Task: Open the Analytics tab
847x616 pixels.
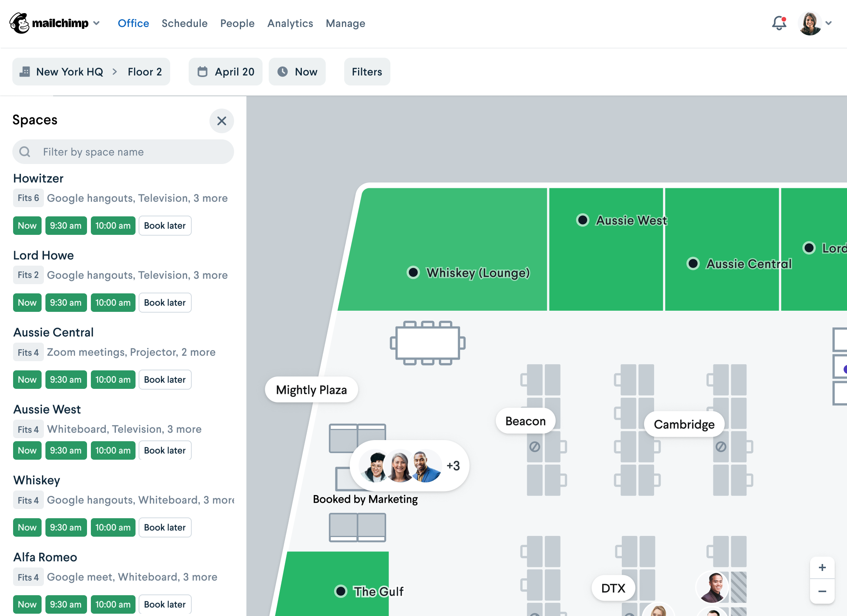Action: click(290, 23)
